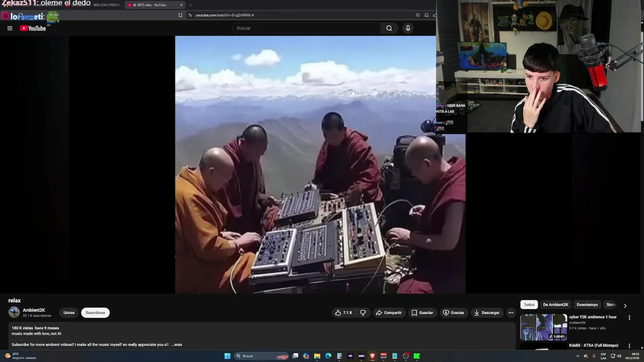The height and width of the screenshot is (362, 644).
Task: Select the 'Downtempo' filter chip
Action: click(x=587, y=305)
